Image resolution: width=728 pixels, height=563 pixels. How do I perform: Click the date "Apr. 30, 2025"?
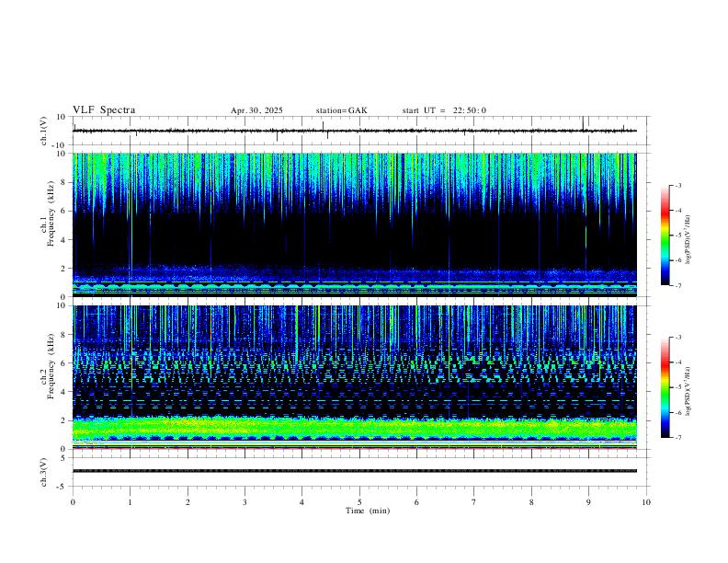[x=256, y=110]
